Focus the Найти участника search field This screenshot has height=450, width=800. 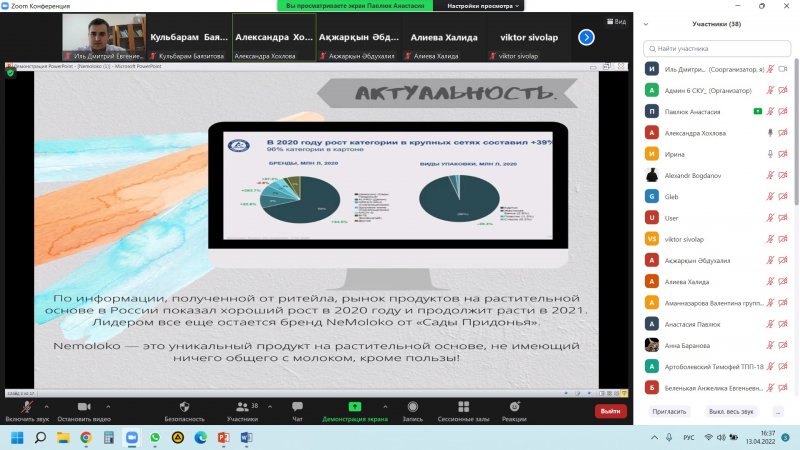coord(717,48)
